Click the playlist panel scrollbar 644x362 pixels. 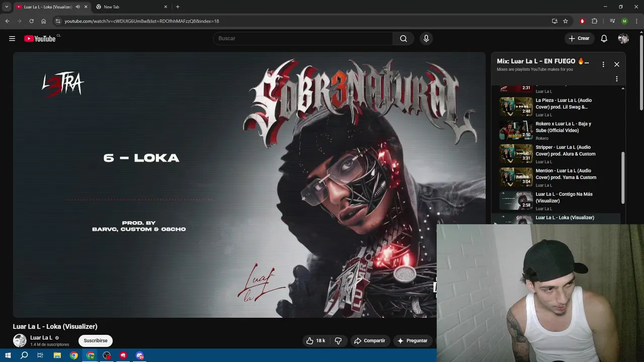623,177
